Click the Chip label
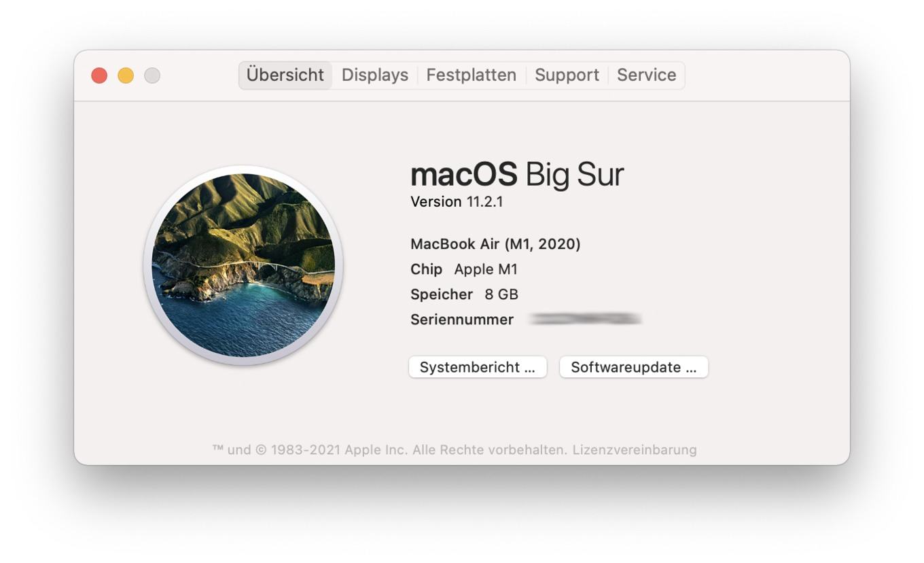 click(426, 269)
